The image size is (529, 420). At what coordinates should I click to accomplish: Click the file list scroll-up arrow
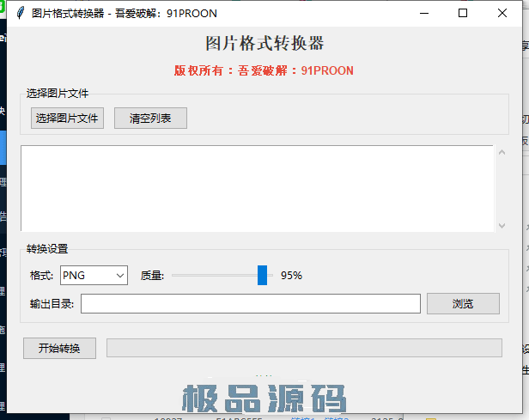(502, 153)
